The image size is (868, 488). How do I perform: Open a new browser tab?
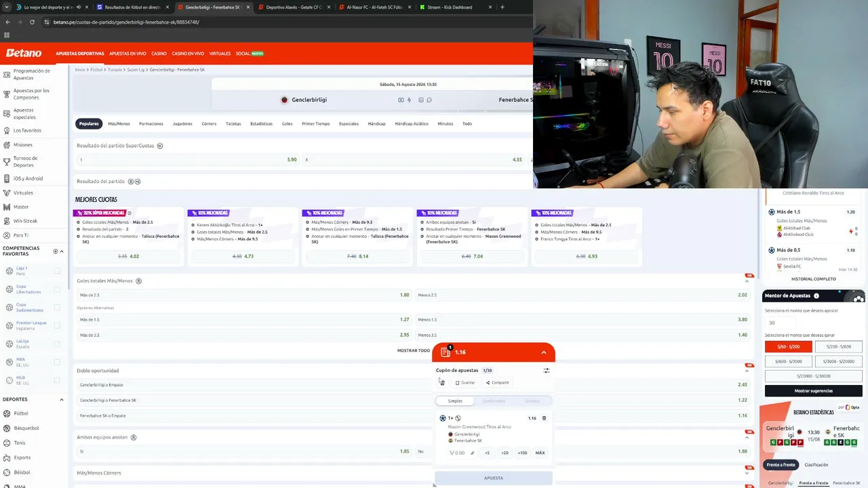(x=502, y=7)
